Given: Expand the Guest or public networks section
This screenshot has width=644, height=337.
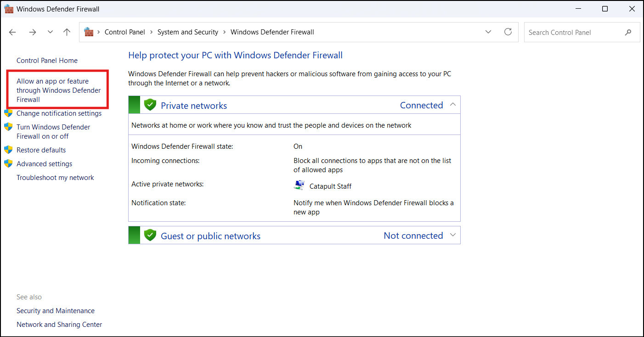Looking at the screenshot, I should tap(453, 235).
